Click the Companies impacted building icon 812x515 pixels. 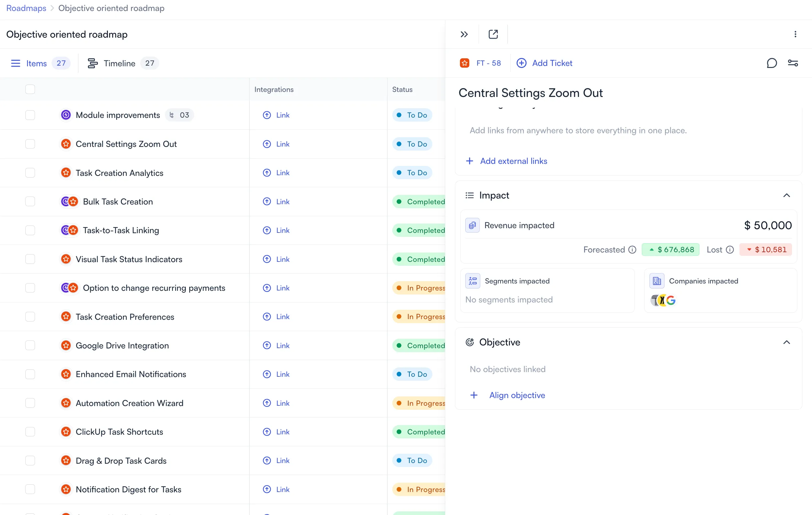click(656, 281)
